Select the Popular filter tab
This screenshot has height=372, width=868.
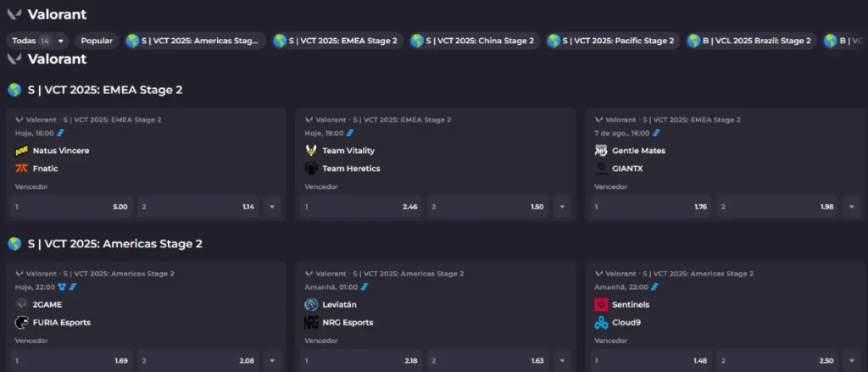tap(97, 41)
